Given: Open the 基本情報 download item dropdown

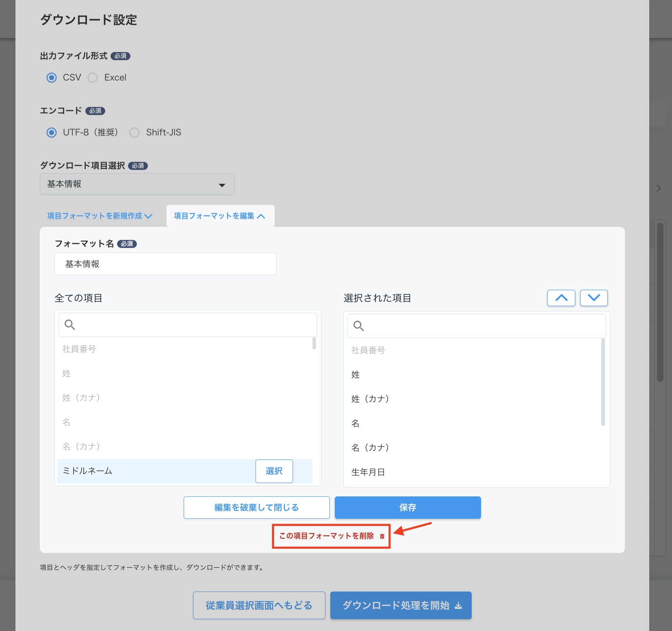Looking at the screenshot, I should coord(137,184).
